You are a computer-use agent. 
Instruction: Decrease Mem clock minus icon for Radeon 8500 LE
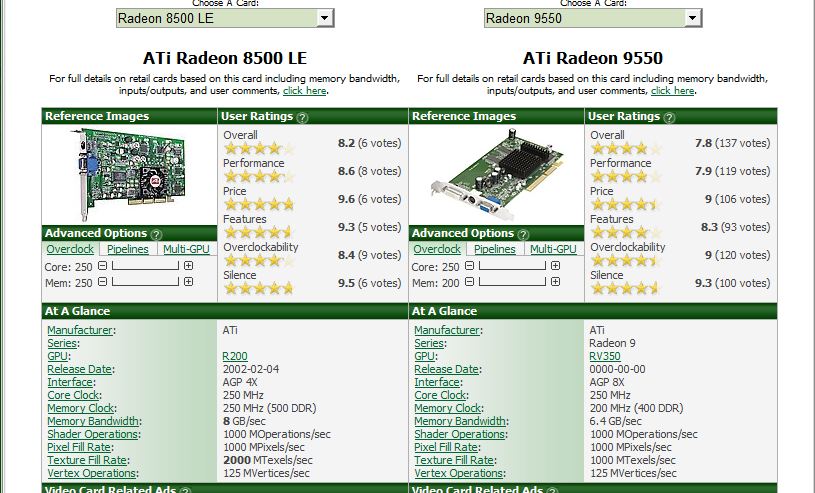coord(102,282)
